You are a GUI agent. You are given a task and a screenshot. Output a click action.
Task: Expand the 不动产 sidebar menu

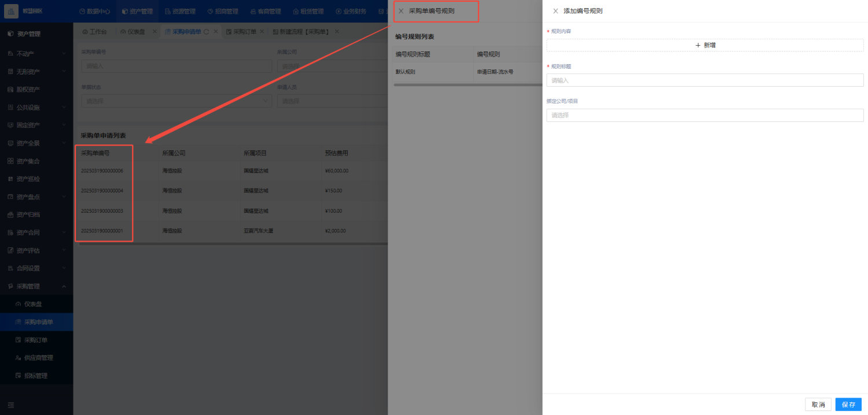64,54
